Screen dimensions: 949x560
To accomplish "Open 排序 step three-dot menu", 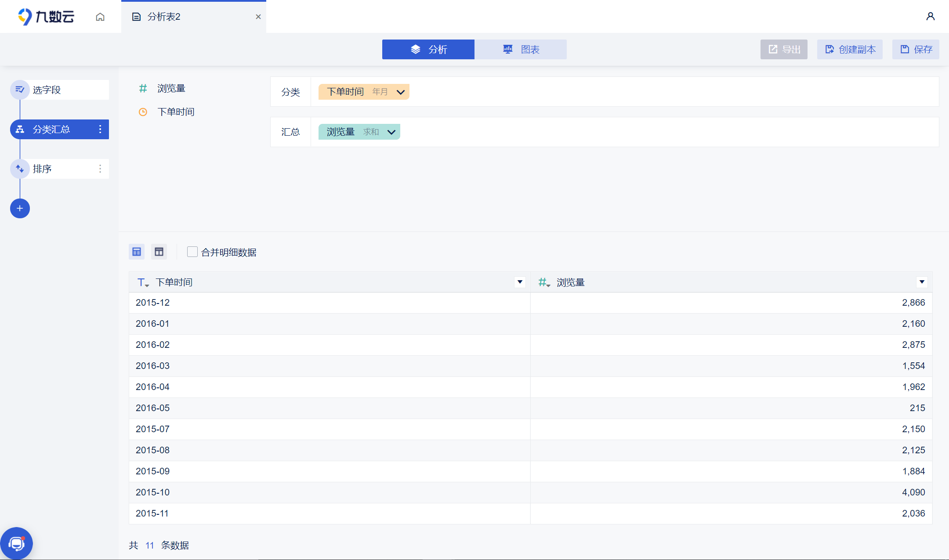I will point(100,169).
